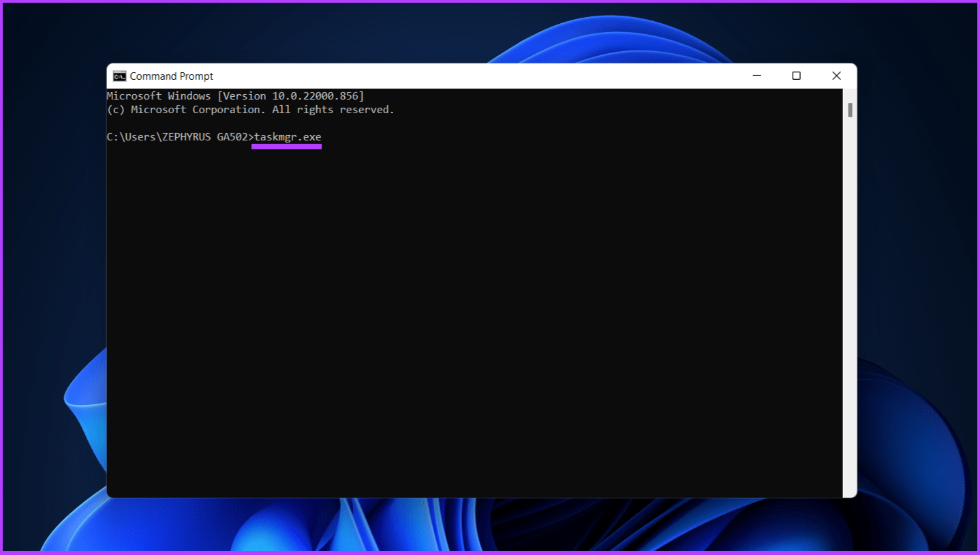Place the cursor in the blank console area

(477, 307)
